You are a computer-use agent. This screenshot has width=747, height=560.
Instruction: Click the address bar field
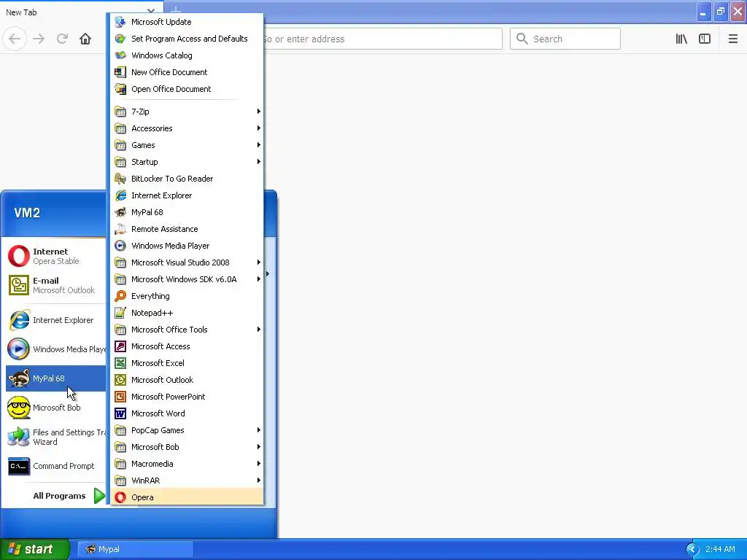tap(382, 39)
